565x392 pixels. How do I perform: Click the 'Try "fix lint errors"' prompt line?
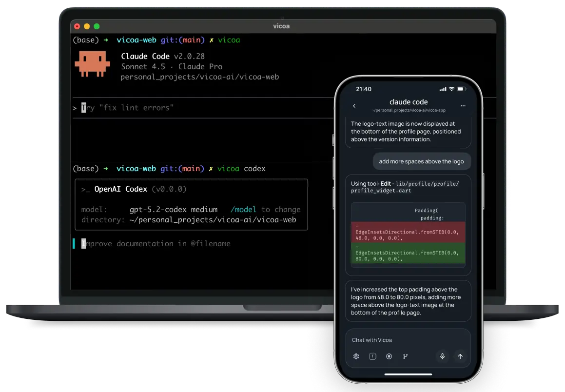coord(128,108)
